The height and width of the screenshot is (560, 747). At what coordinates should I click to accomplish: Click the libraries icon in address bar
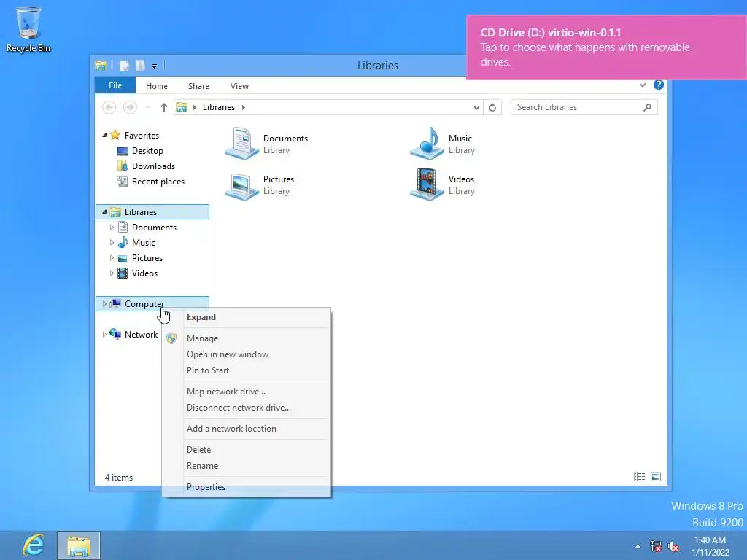tap(182, 108)
